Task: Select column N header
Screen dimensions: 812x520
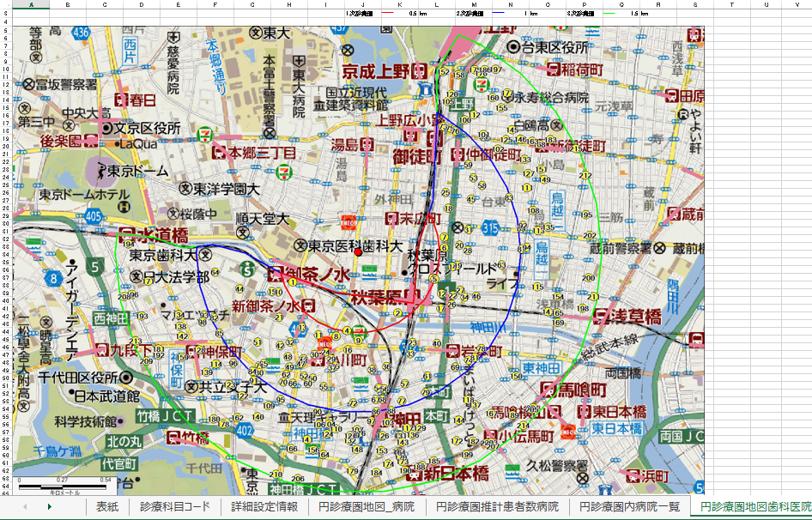Action: 510,4
